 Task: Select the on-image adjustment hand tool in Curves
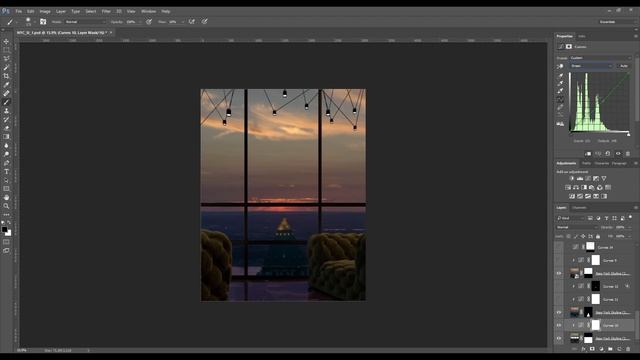click(x=560, y=66)
